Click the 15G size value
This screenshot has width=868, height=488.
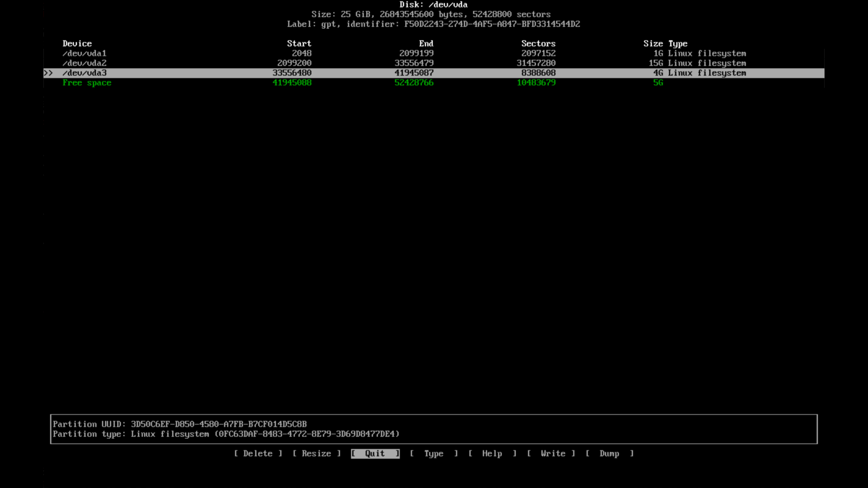click(656, 63)
